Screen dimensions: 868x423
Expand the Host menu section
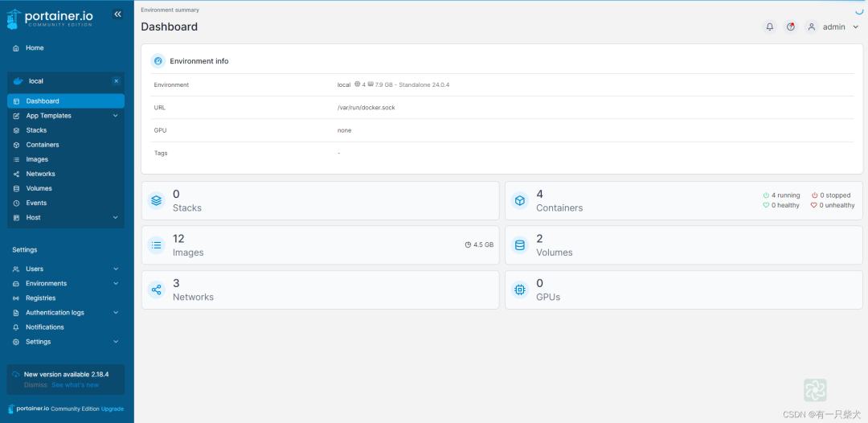click(x=115, y=218)
